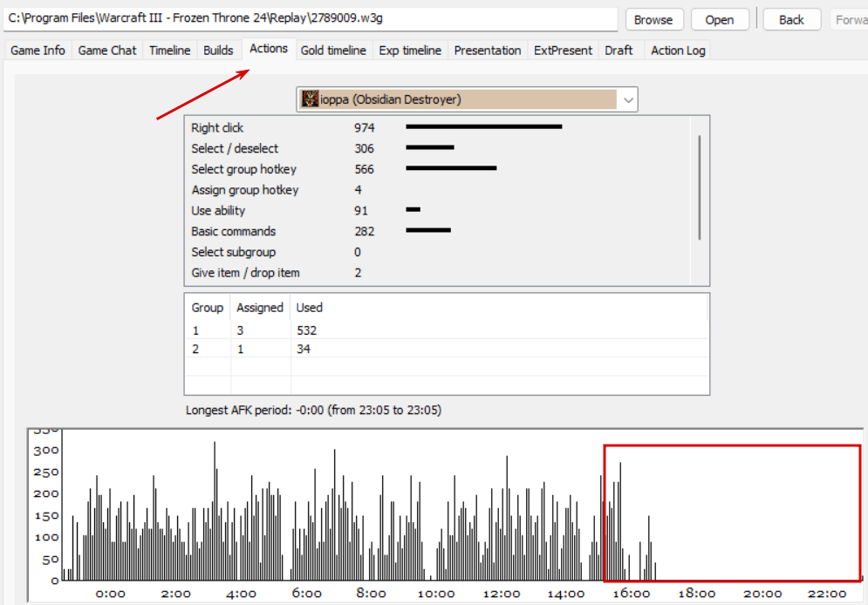Click the actions list vertical scrollbar
The width and height of the screenshot is (868, 605).
click(x=700, y=187)
